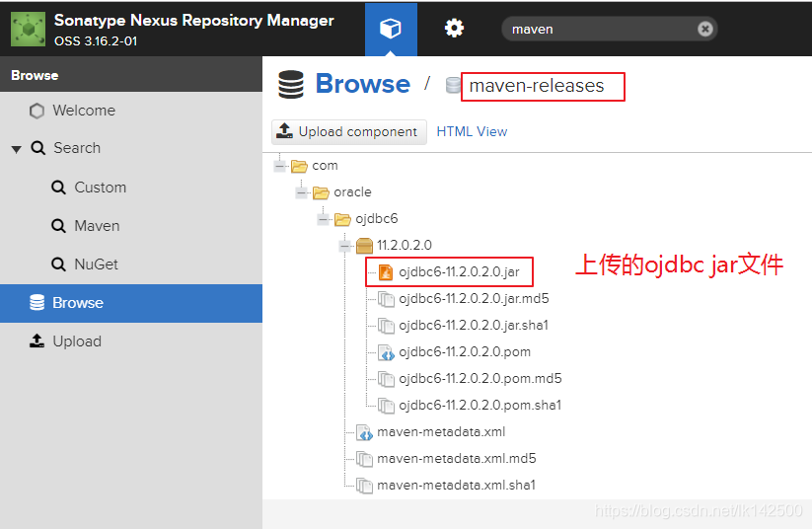Viewport: 812px width, 529px height.
Task: Open Search in the sidebar
Action: [77, 148]
